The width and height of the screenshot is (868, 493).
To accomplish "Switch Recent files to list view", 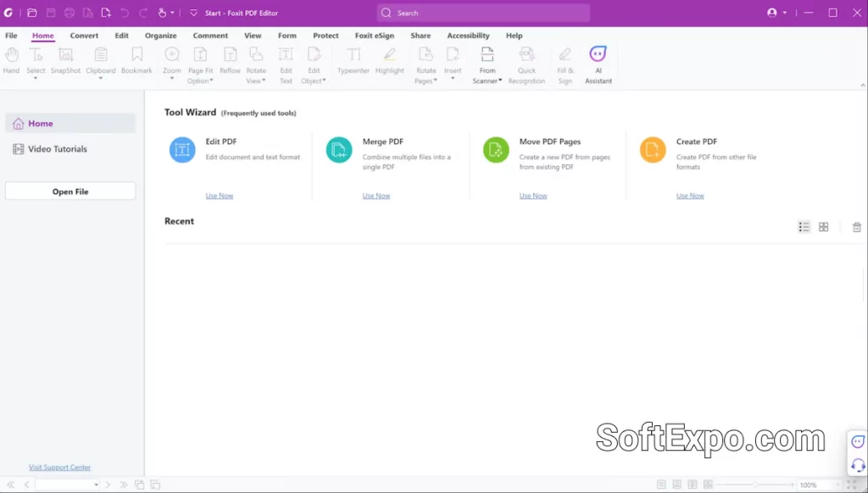I will pyautogui.click(x=804, y=226).
